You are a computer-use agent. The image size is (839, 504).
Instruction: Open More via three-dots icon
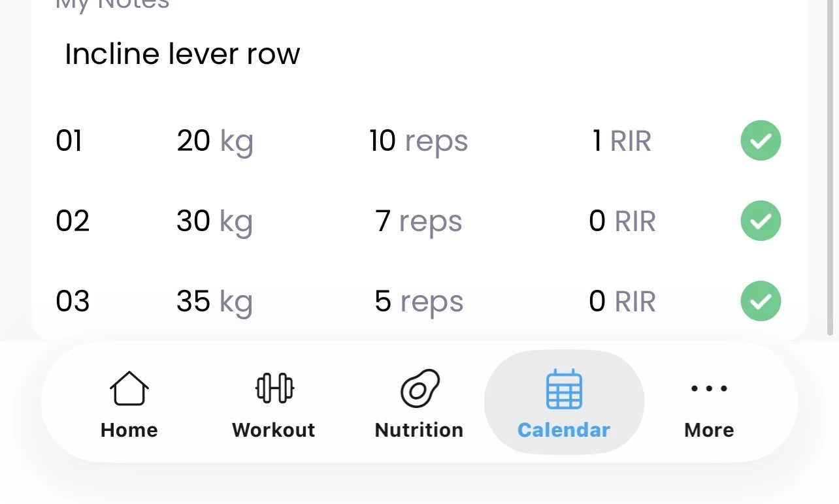pyautogui.click(x=709, y=388)
